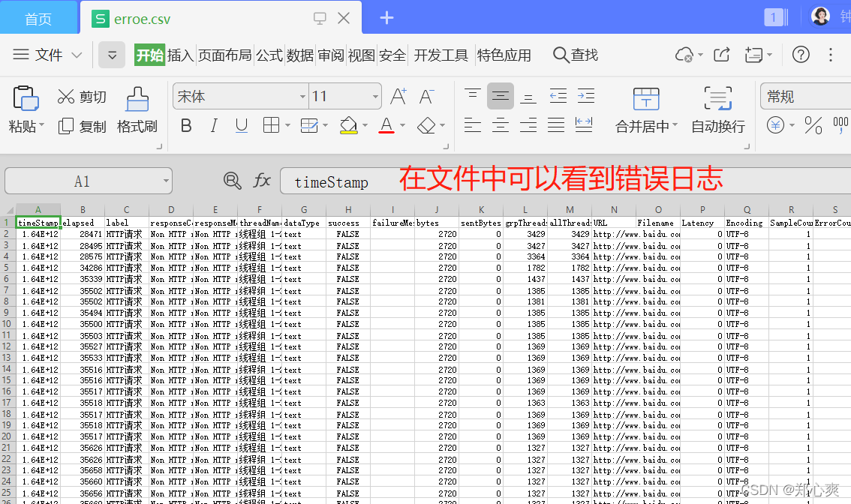Screen dimensions: 851x504
Task: Toggle bold formatting
Action: pos(186,126)
